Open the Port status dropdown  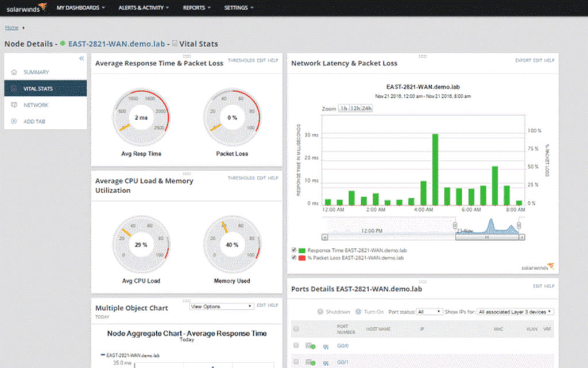430,312
